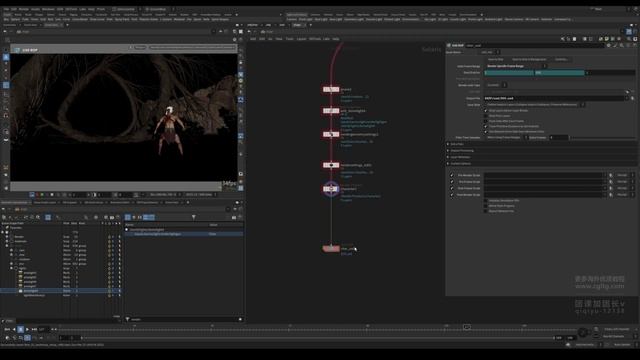
Task: Click the highlighted stop button in playbar
Action: pos(20,329)
